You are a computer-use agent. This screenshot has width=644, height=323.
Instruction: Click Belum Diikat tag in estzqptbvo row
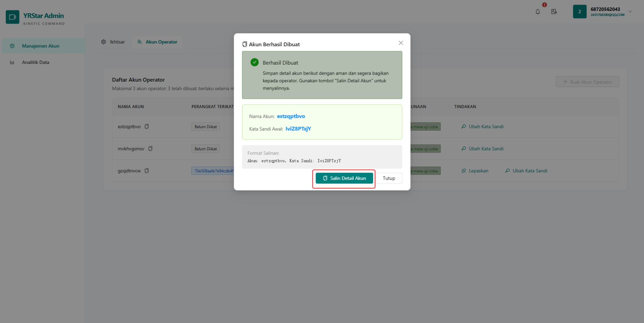click(x=205, y=127)
